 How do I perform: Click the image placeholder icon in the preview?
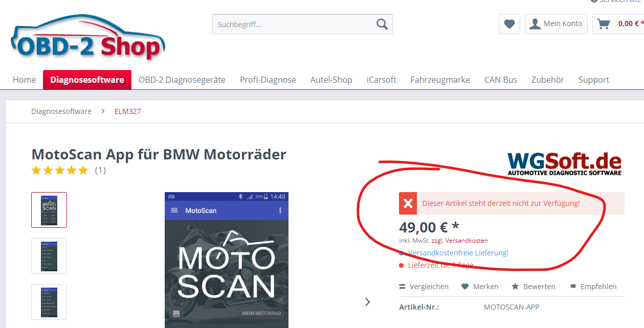(x=176, y=314)
